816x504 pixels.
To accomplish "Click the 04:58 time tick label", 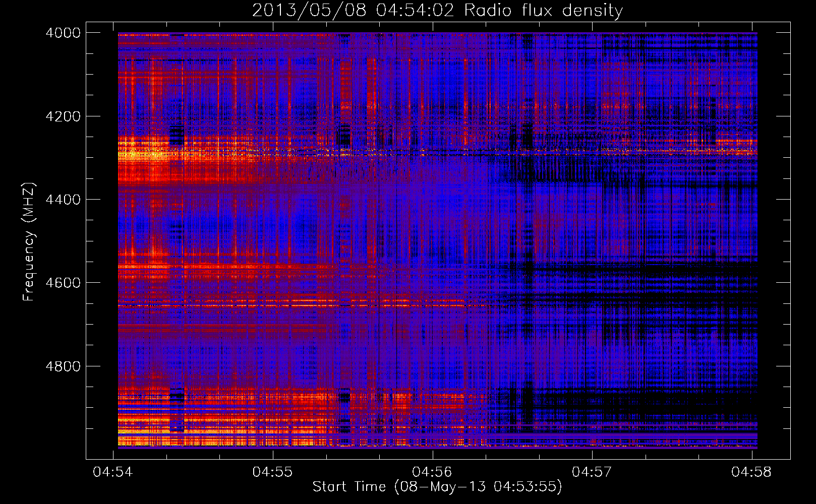I will pos(751,472).
